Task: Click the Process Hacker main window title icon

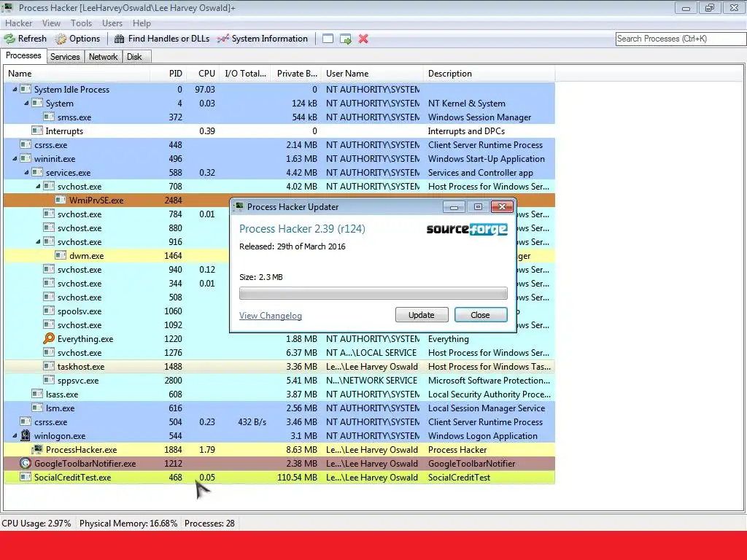Action: (7, 7)
